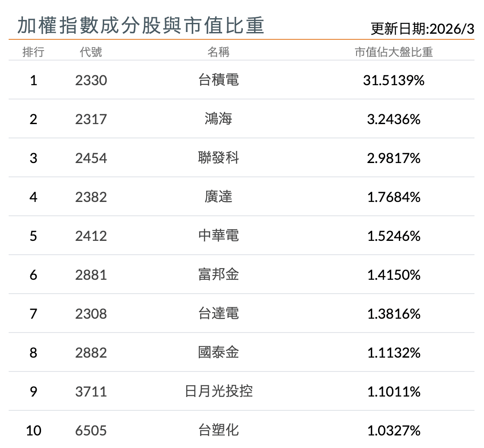Click the 廣達 stock name

click(217, 197)
